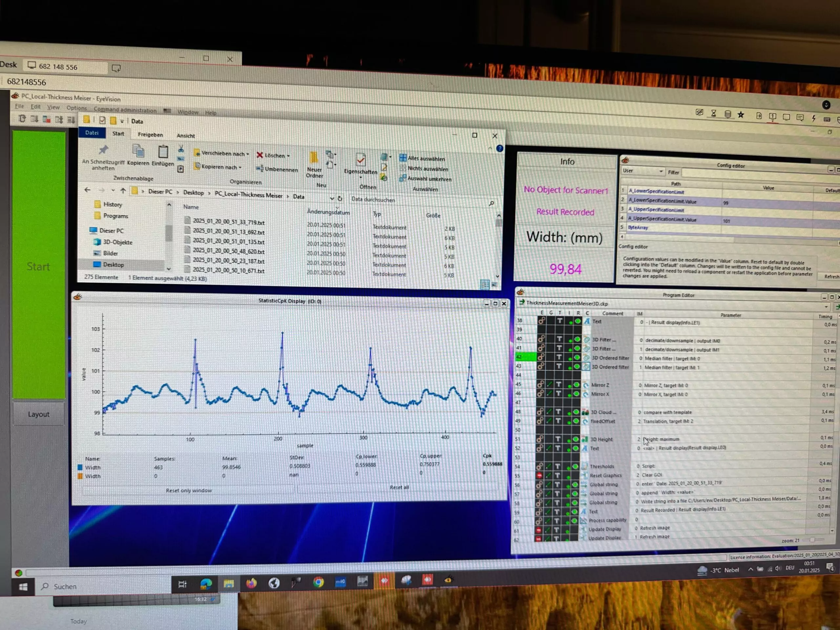Click the pencil edit icon in row 45
Screen dimensions: 840x630
click(550, 385)
